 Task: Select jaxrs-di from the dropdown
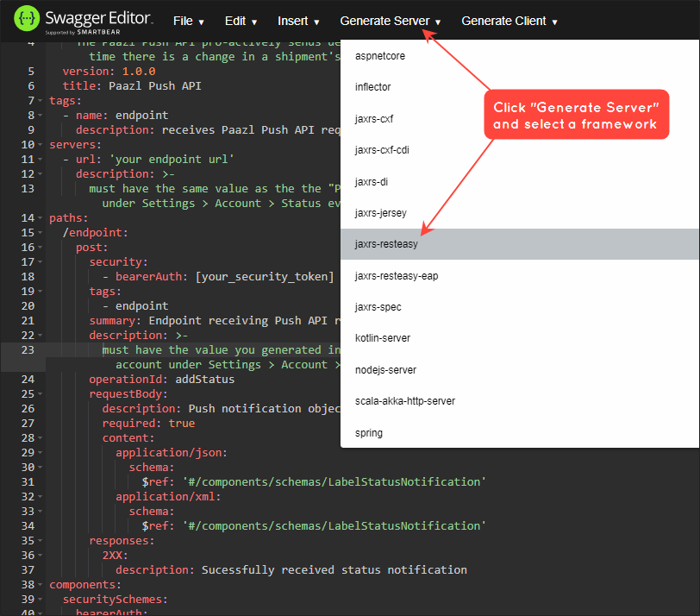pyautogui.click(x=520, y=182)
